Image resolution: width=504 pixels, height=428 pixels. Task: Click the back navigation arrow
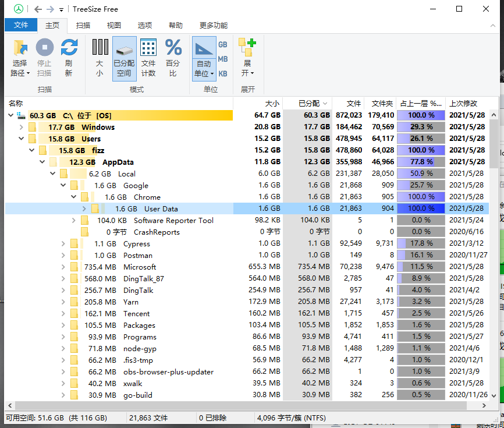click(x=38, y=9)
